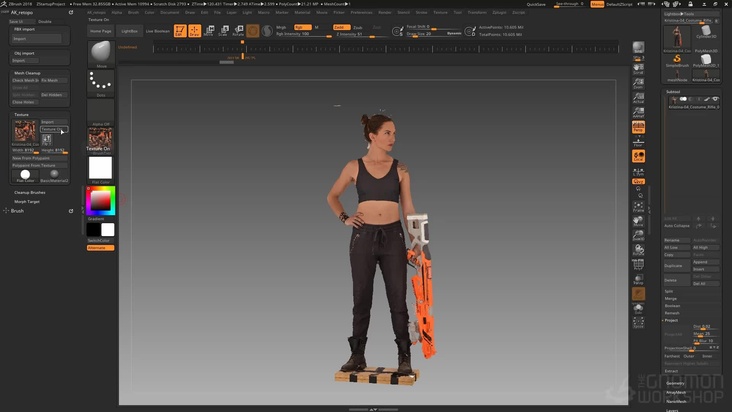
Task: Open the Move brush thumbnail
Action: click(x=100, y=54)
